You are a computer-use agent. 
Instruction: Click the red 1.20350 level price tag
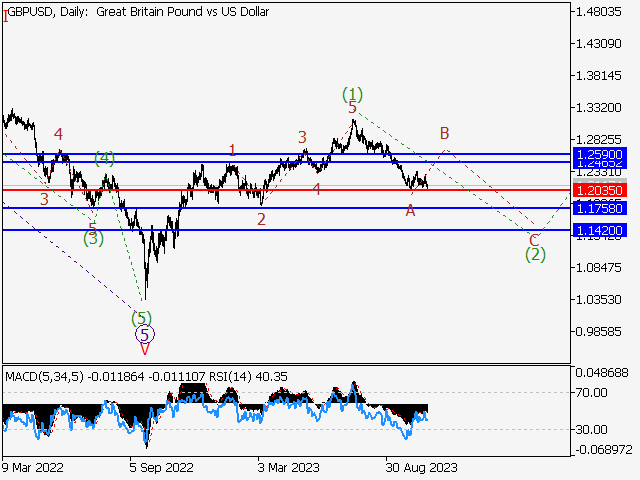(x=600, y=190)
